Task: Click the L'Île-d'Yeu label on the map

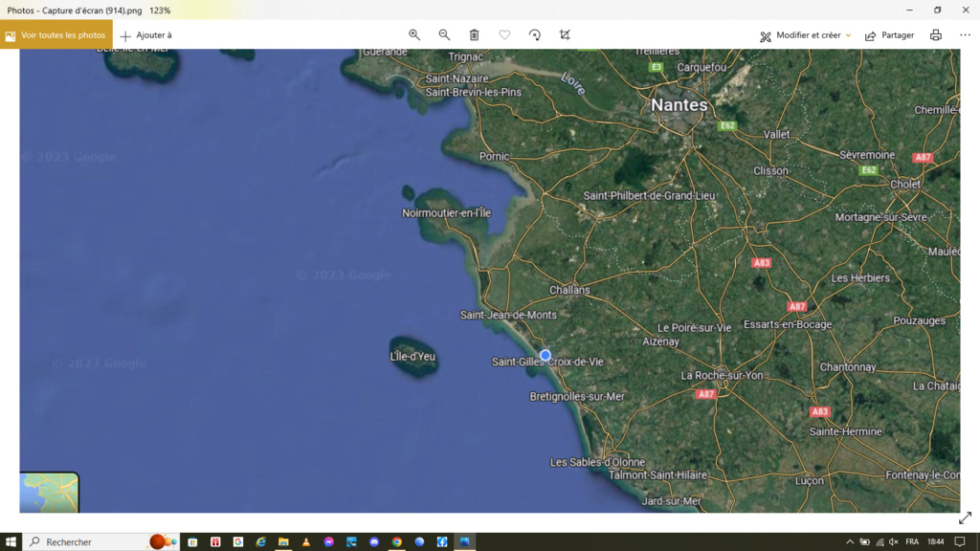Action: (x=412, y=356)
